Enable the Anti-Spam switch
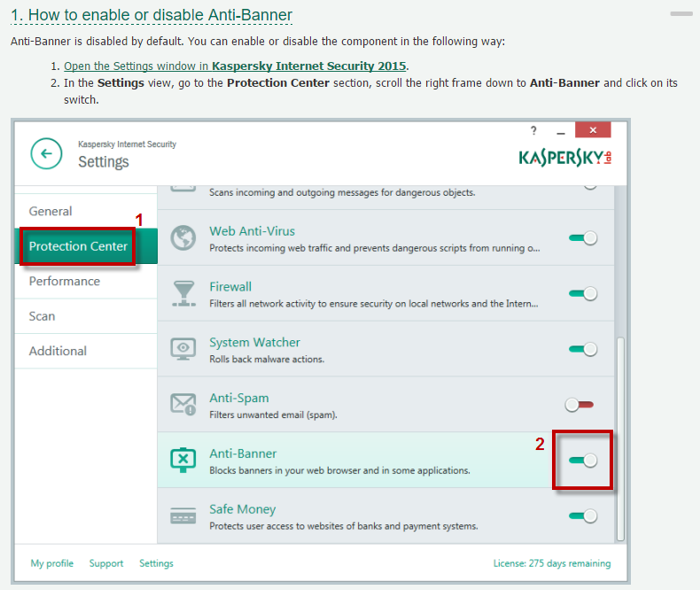 tap(579, 405)
